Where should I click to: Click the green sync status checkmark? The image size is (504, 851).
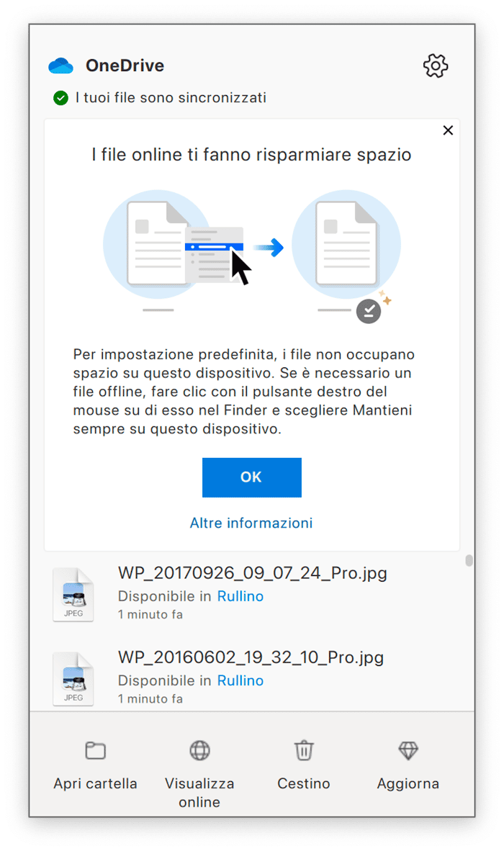tap(60, 98)
